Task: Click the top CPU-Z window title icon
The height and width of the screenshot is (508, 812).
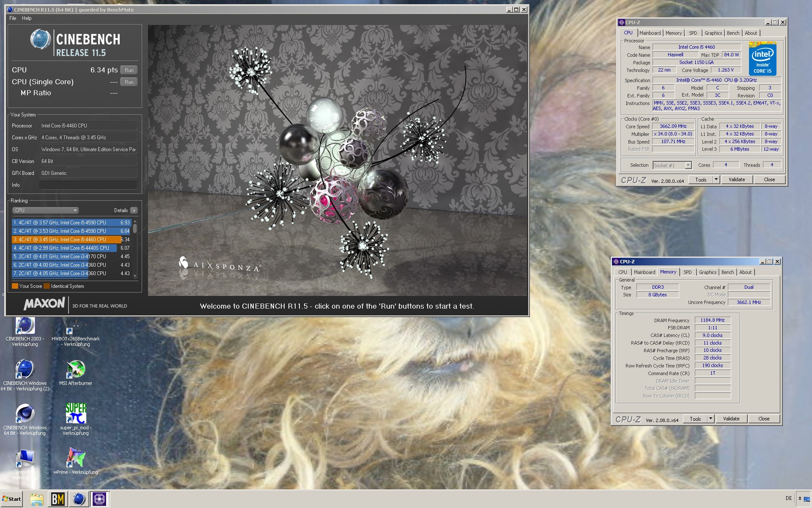Action: pos(621,22)
